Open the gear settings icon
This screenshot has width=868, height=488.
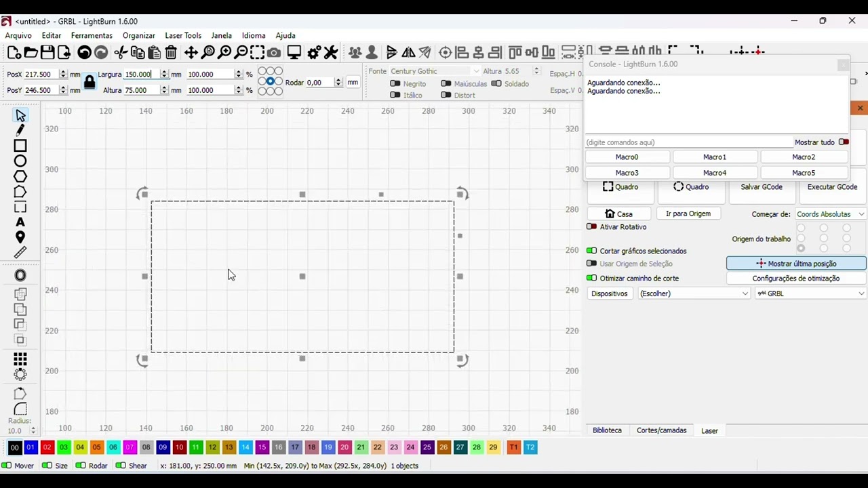point(314,52)
